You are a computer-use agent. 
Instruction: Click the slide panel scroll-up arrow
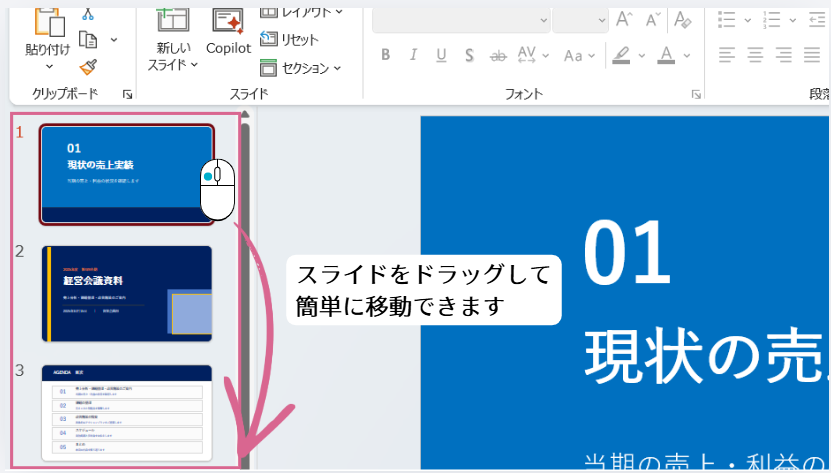(x=245, y=114)
